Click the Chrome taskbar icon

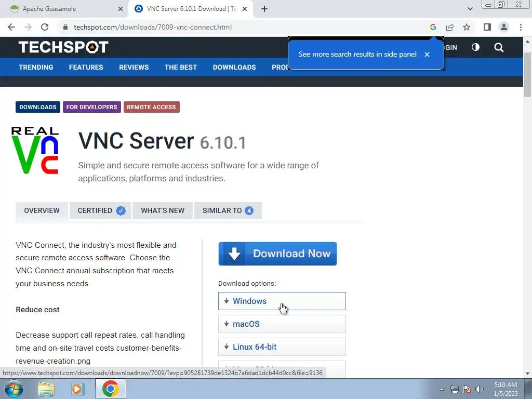point(111,389)
